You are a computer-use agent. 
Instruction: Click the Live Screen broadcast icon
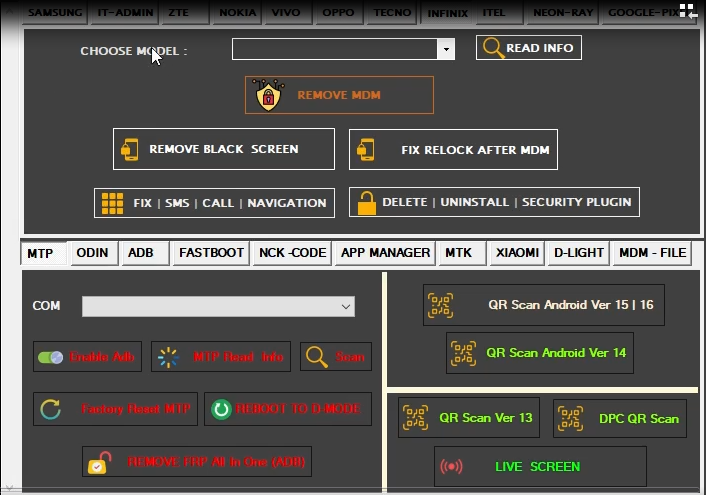point(452,467)
